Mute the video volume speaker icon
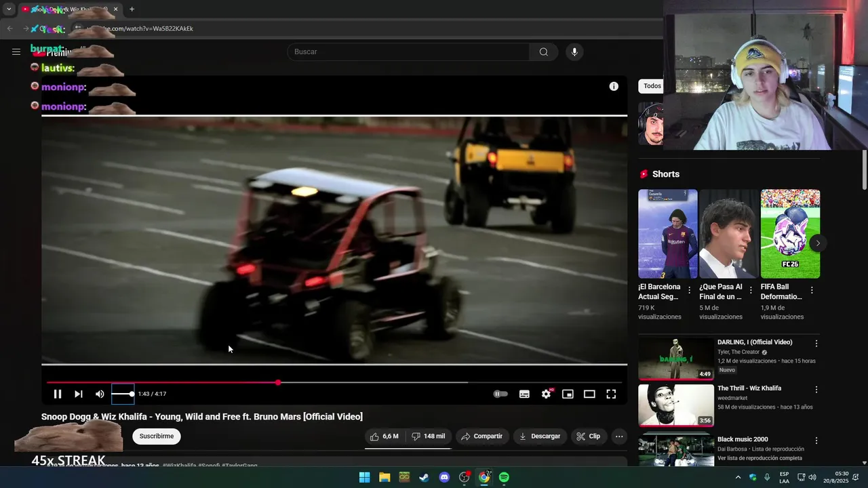This screenshot has height=488, width=868. point(100,394)
